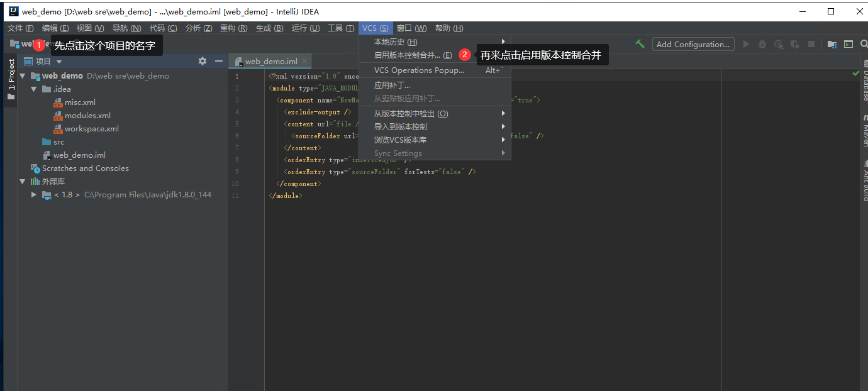This screenshot has height=391, width=868.
Task: Select 启用版本控制合并 menu entry
Action: pos(435,55)
